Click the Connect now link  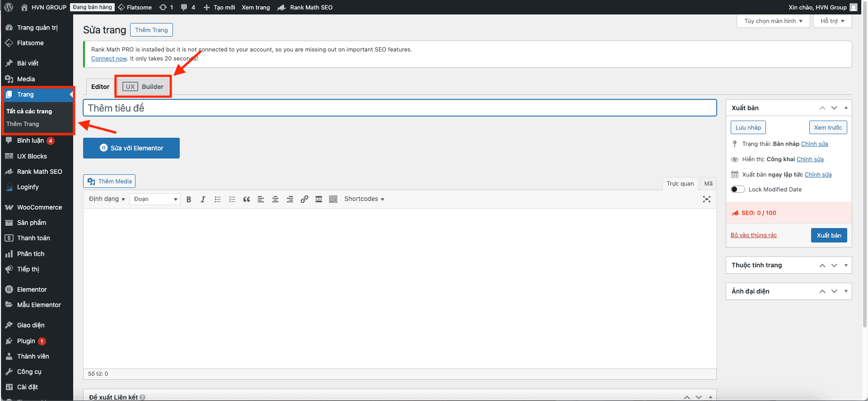tap(109, 59)
